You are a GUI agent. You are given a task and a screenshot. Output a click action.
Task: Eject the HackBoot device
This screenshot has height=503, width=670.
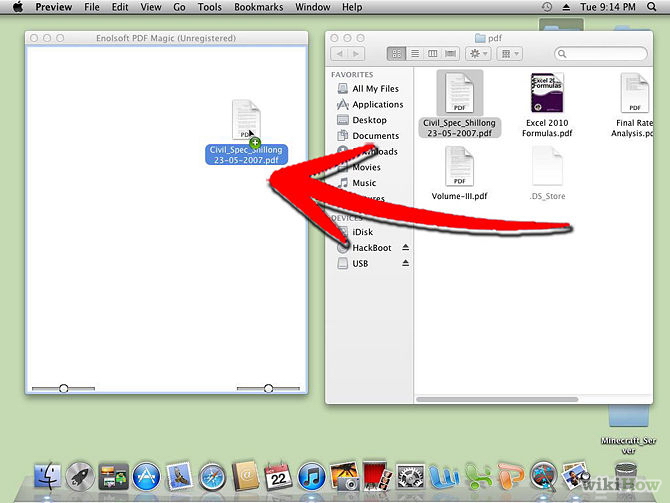(406, 247)
